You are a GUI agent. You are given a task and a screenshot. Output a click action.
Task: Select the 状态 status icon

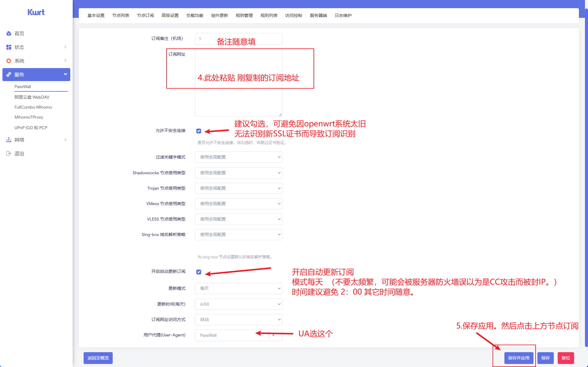pos(9,47)
